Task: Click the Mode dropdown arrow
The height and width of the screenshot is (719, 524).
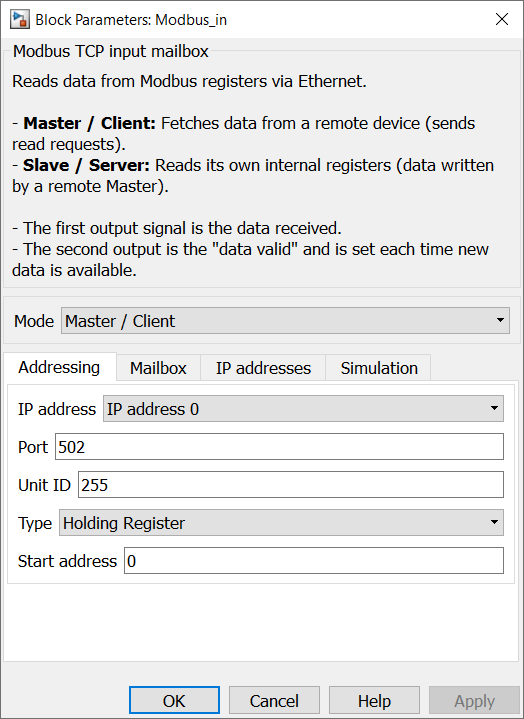Action: (x=500, y=321)
